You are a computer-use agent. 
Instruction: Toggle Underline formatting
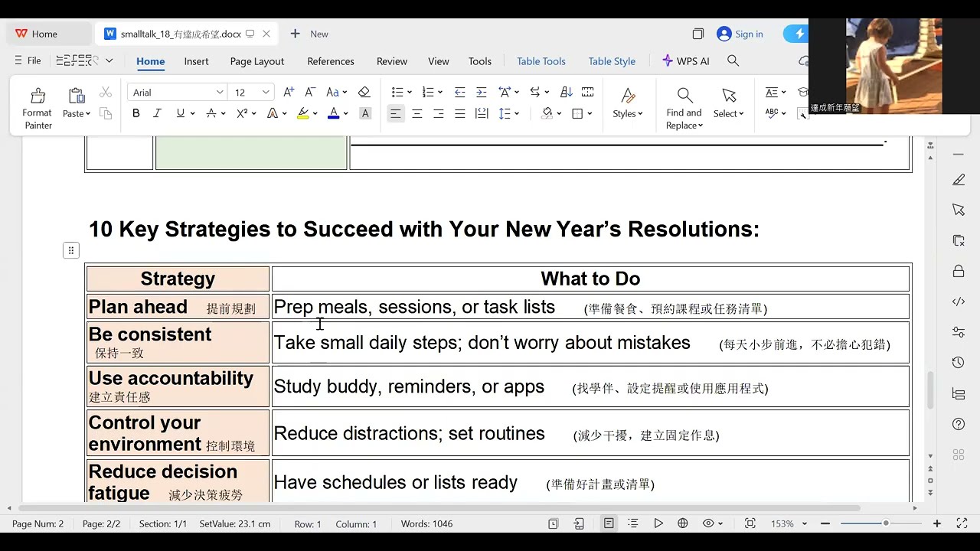coord(180,113)
